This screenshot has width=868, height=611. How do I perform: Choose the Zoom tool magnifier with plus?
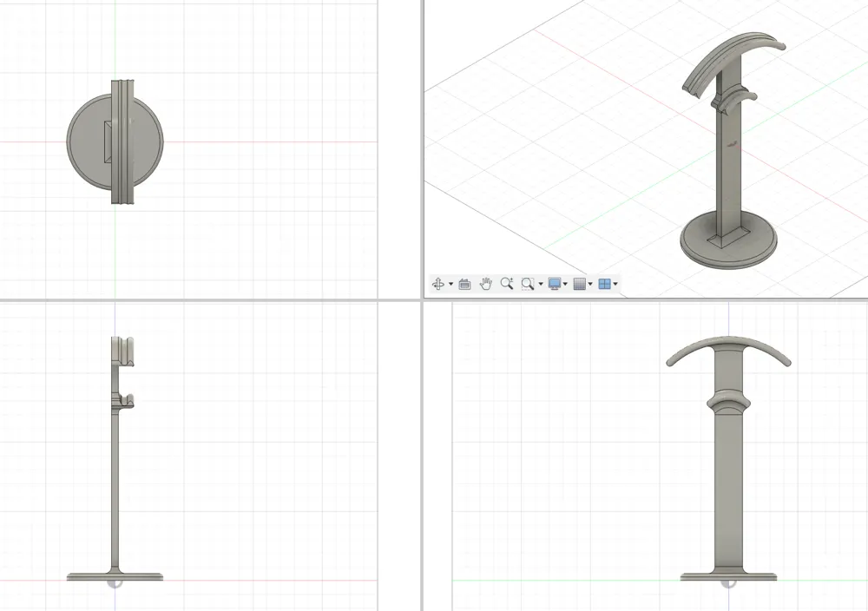(x=507, y=284)
